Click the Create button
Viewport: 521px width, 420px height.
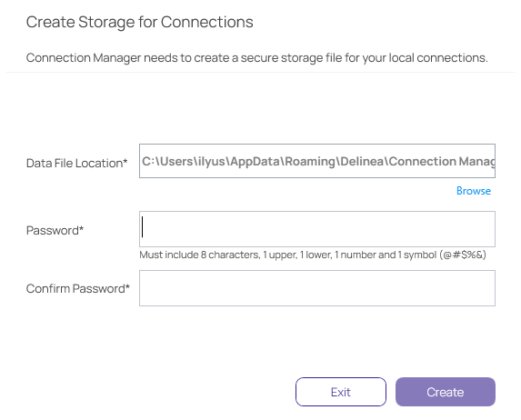pyautogui.click(x=446, y=392)
